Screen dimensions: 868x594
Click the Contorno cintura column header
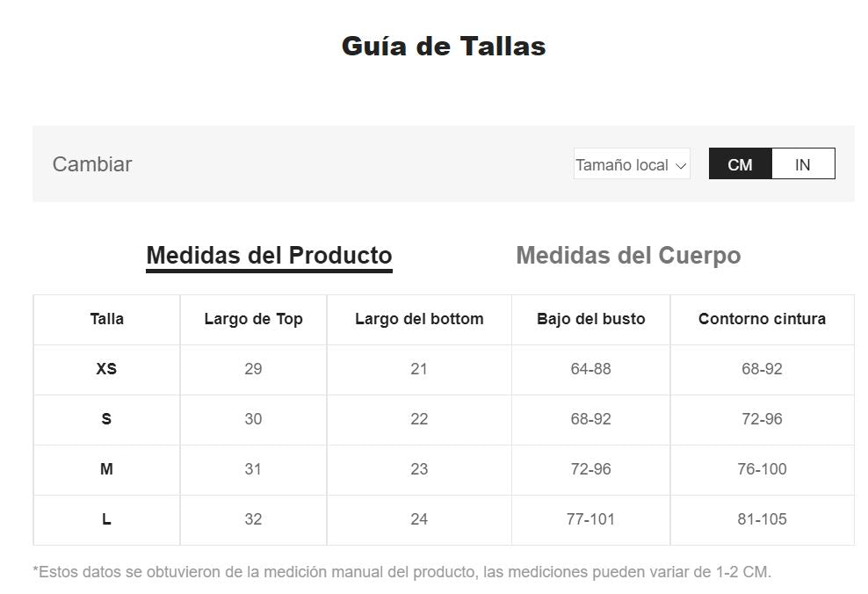point(762,320)
